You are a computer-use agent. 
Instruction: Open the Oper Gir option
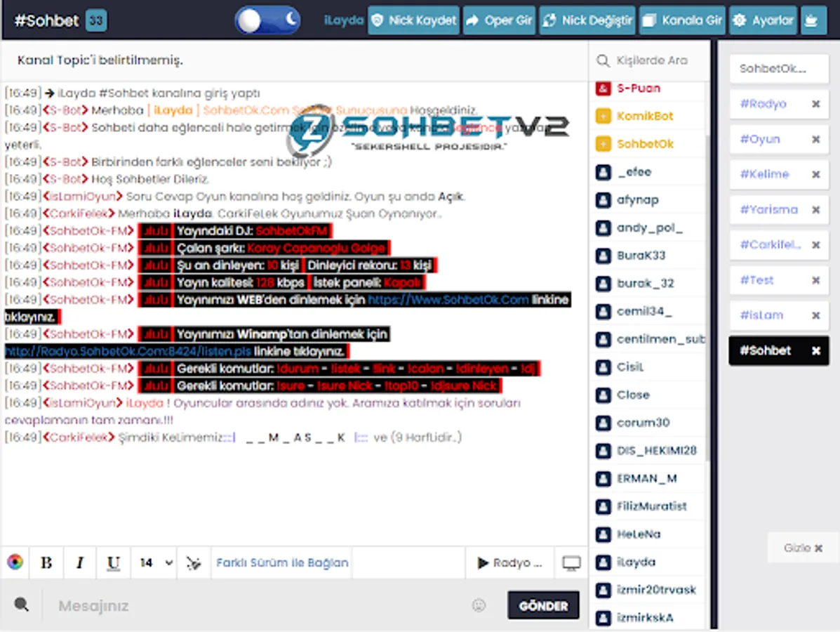click(x=499, y=20)
